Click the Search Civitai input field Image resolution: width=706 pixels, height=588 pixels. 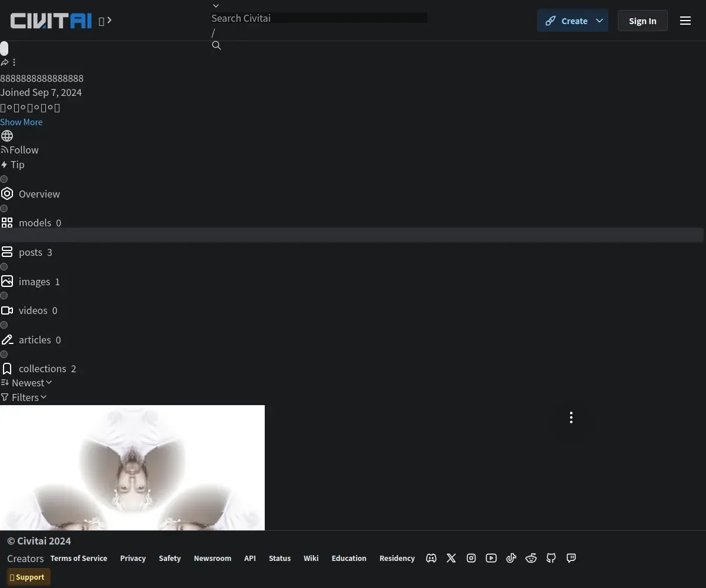click(x=319, y=18)
